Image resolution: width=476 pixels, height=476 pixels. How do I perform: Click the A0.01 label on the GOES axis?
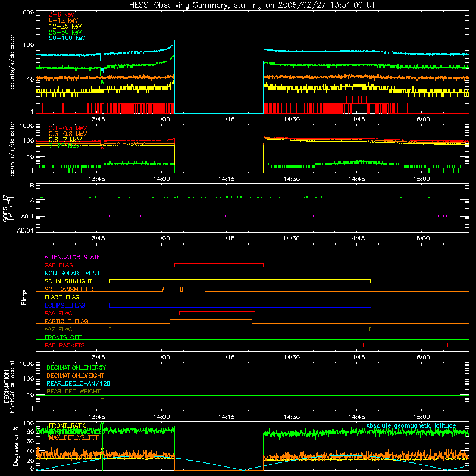point(25,230)
